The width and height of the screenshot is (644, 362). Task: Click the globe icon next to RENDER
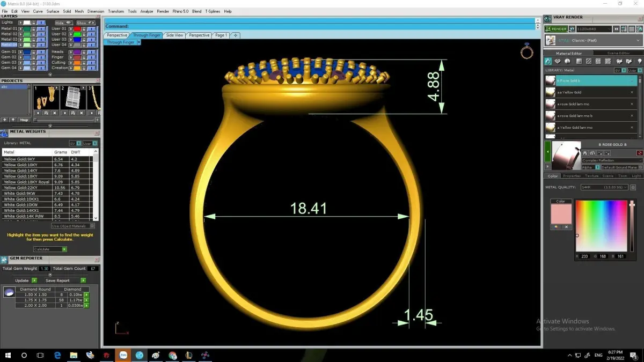[572, 29]
